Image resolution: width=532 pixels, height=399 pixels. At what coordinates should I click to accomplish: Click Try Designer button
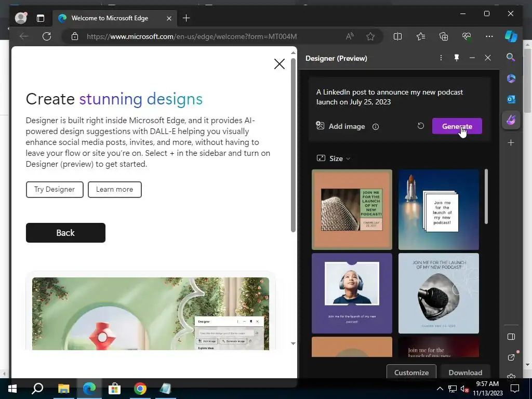coord(55,189)
